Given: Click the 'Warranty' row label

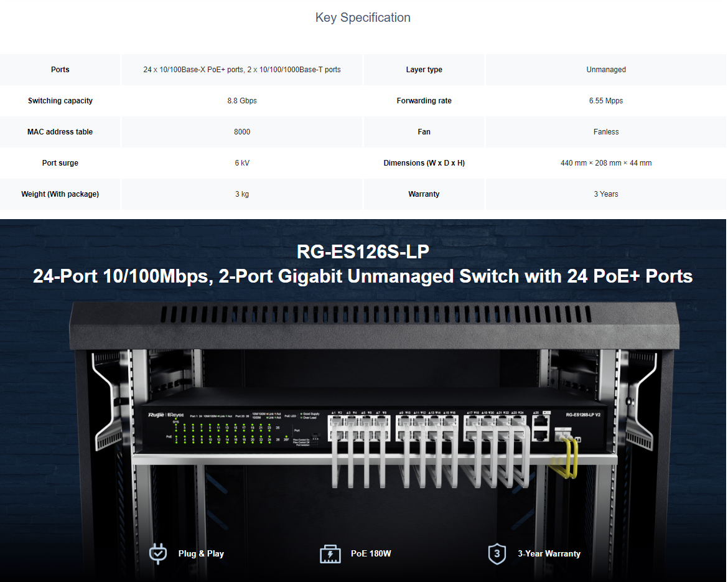Looking at the screenshot, I should tap(424, 194).
